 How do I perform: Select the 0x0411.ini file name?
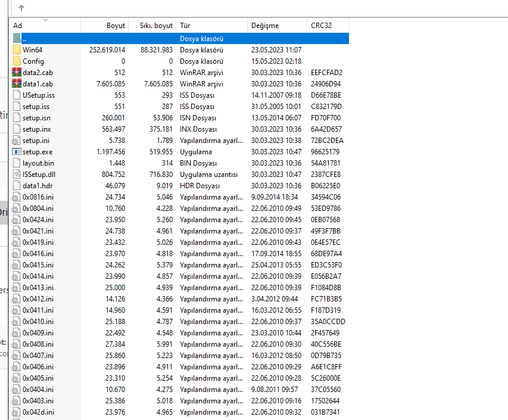tap(38, 310)
